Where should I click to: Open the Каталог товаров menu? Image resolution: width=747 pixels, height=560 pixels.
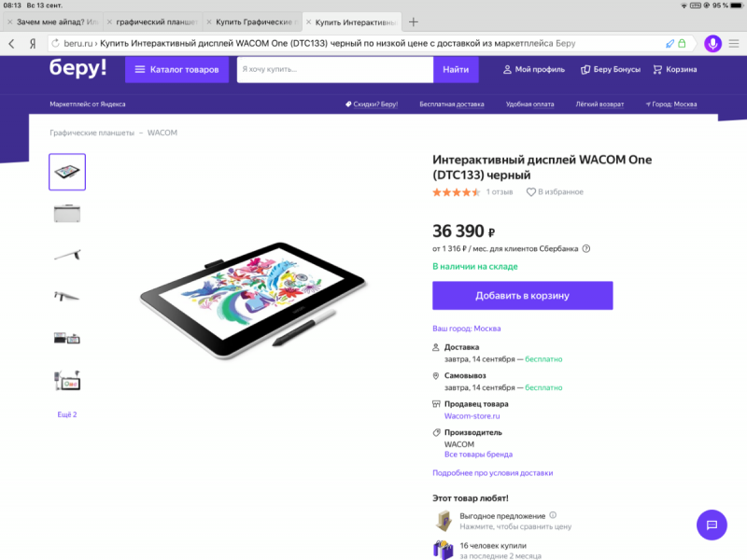tap(176, 69)
